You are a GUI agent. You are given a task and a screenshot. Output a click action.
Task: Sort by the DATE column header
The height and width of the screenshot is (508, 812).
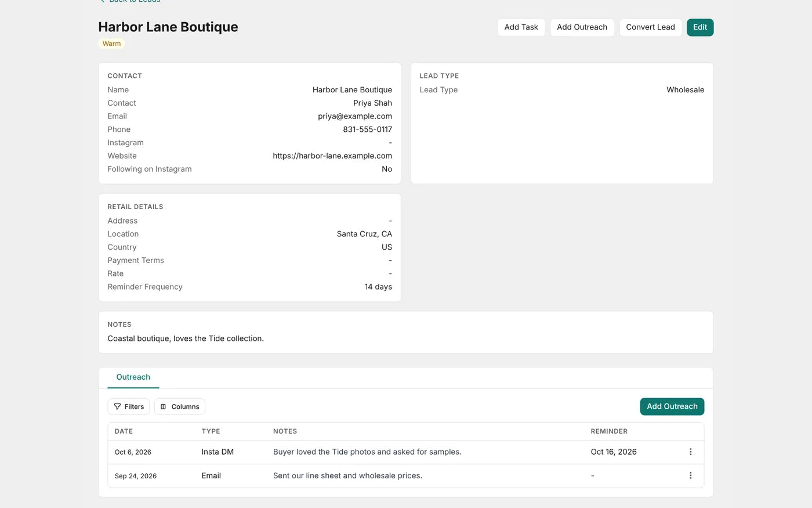[124, 431]
